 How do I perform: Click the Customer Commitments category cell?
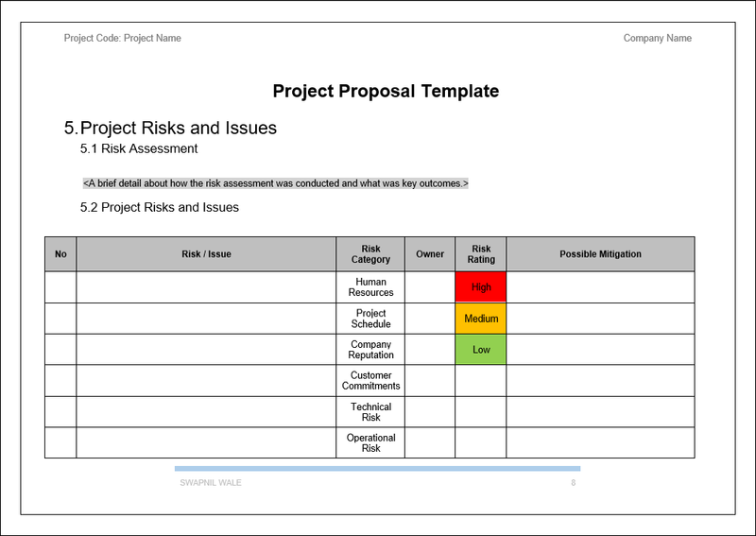point(370,381)
